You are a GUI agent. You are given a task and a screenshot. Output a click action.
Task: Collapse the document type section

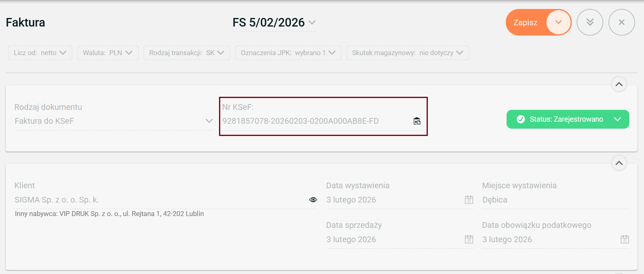click(x=619, y=84)
